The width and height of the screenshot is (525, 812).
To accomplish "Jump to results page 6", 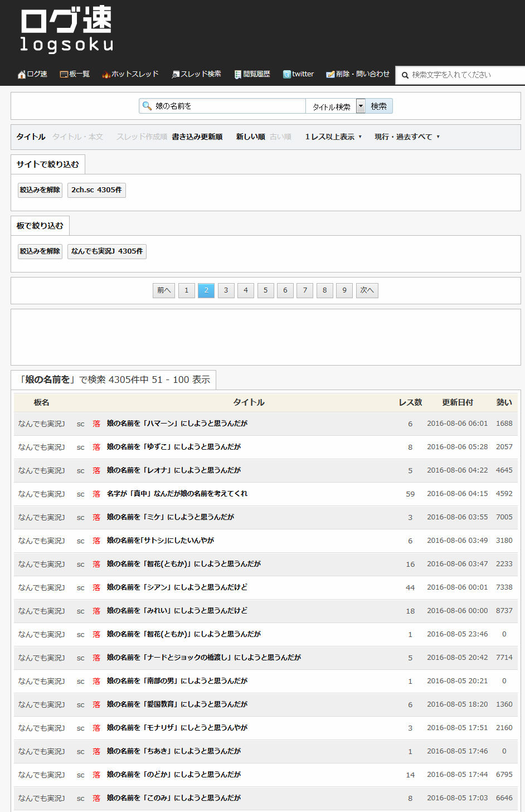I will (x=285, y=290).
